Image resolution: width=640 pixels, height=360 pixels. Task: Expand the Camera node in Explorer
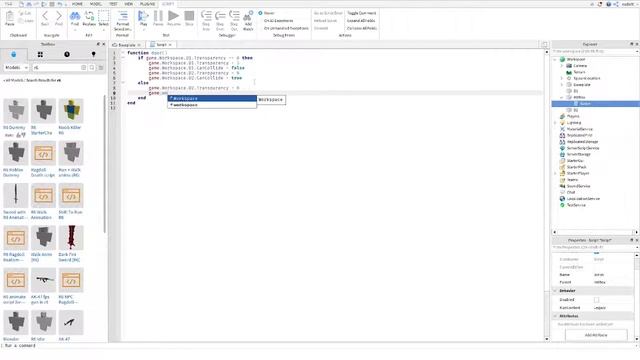click(x=562, y=66)
